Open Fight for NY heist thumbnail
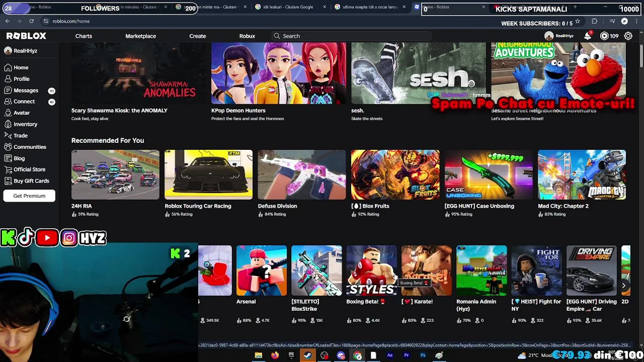This screenshot has width=644, height=362. (536, 270)
